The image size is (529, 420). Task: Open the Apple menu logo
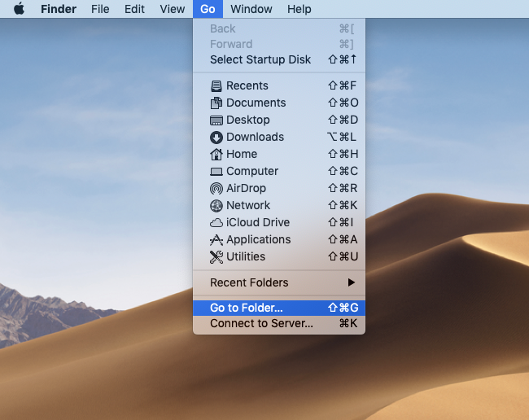[x=20, y=8]
